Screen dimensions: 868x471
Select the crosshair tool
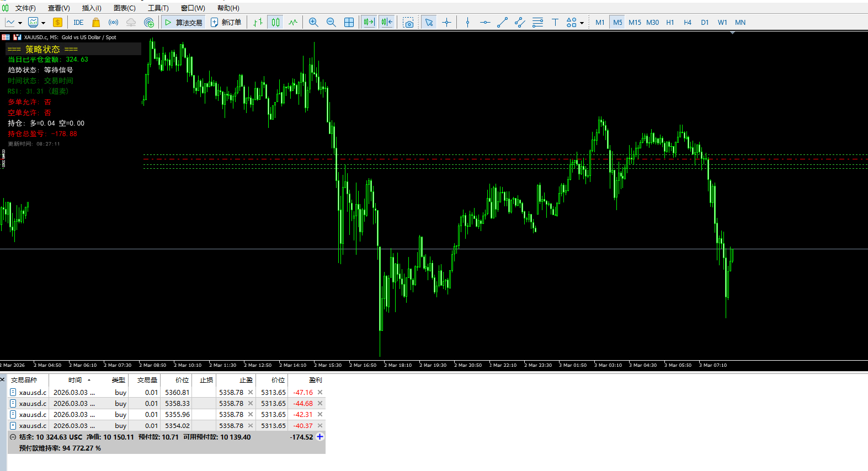[x=446, y=22]
